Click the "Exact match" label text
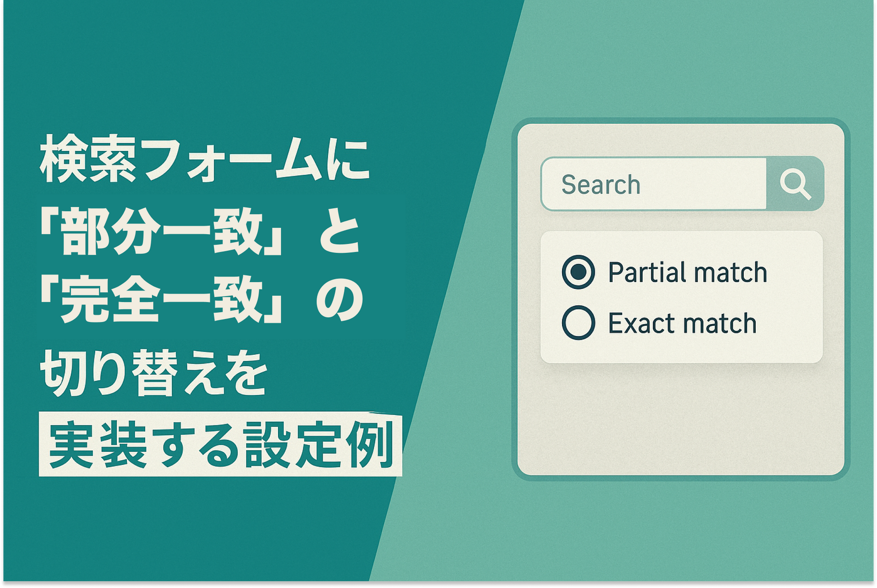The height and width of the screenshot is (588, 877). point(682,324)
